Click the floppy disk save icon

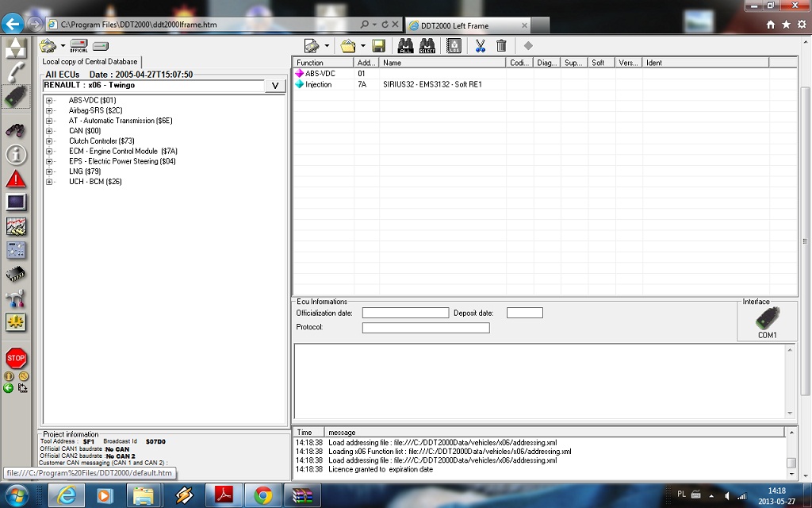(x=379, y=46)
